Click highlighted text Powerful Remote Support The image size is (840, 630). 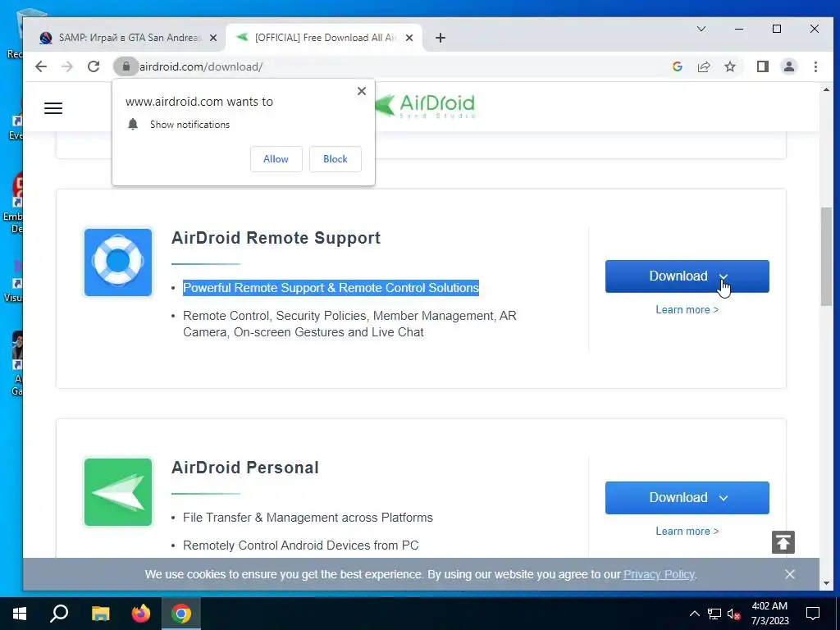(x=331, y=288)
